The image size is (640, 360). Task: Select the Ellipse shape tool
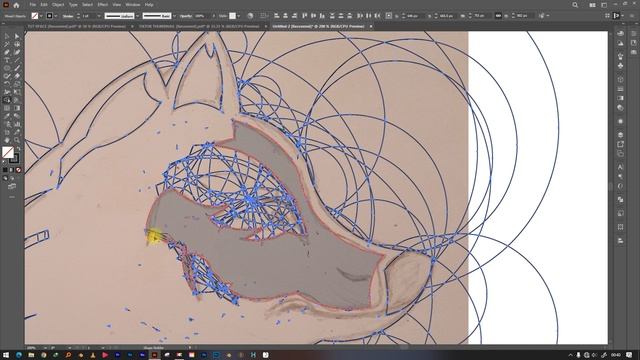pyautogui.click(x=7, y=68)
